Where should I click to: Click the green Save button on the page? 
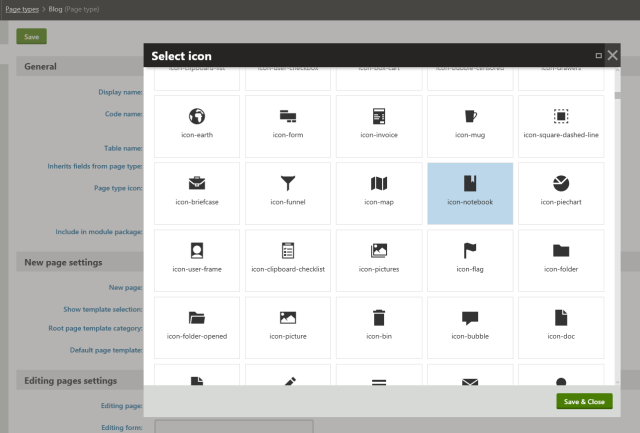click(31, 36)
